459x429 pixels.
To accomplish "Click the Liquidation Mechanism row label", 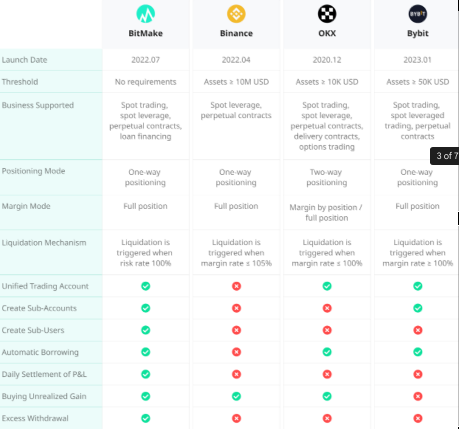I will (44, 243).
